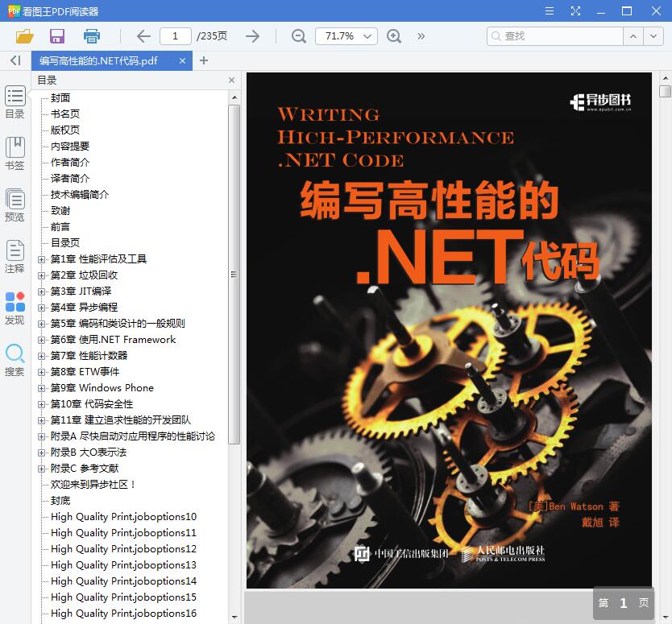The width and height of the screenshot is (672, 624).
Task: Open the title bar menu icon
Action: [550, 11]
